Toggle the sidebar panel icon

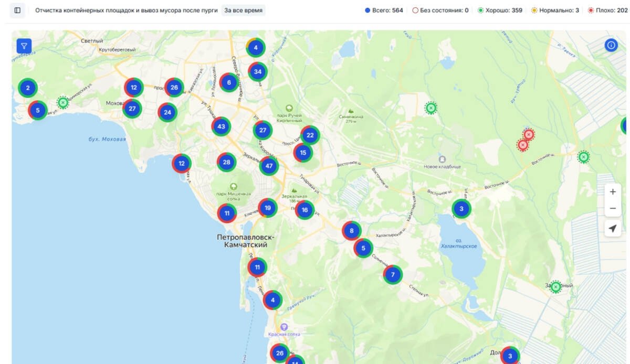coord(17,10)
